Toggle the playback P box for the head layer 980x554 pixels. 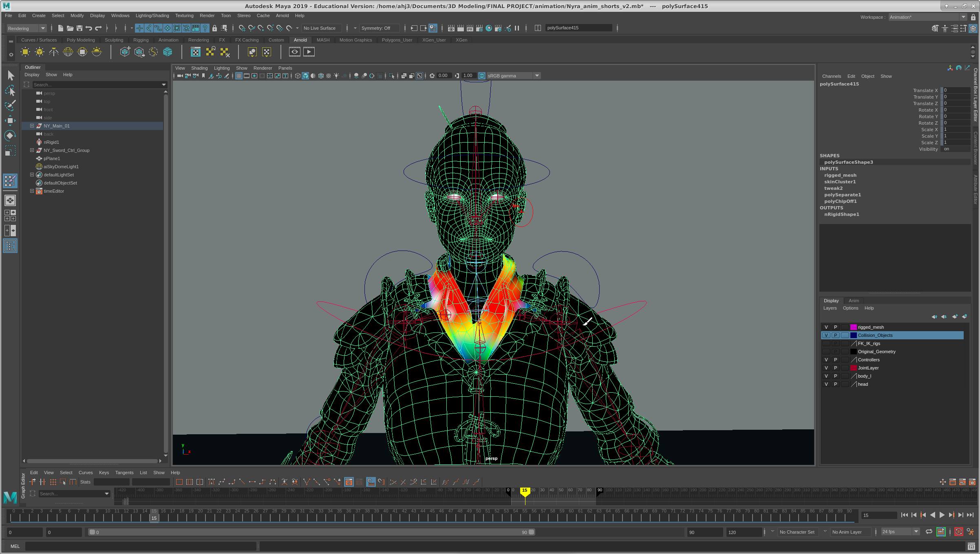tap(835, 384)
